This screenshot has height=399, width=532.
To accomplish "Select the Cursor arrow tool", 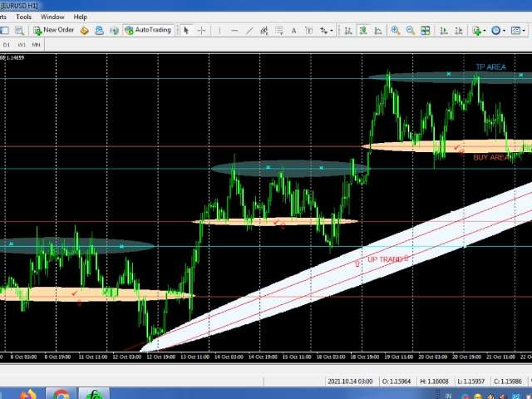I will (x=186, y=30).
